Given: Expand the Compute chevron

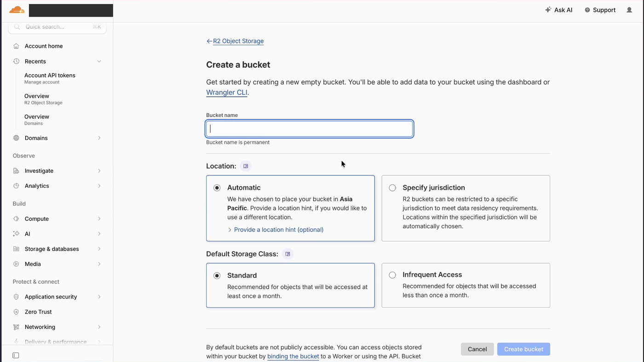Looking at the screenshot, I should coord(99,219).
